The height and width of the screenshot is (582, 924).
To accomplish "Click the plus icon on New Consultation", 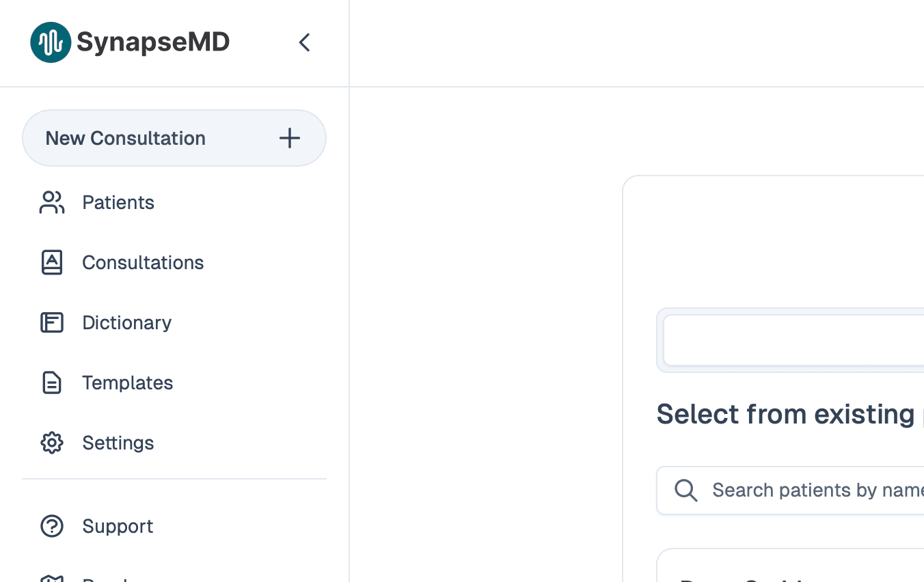I will (289, 138).
